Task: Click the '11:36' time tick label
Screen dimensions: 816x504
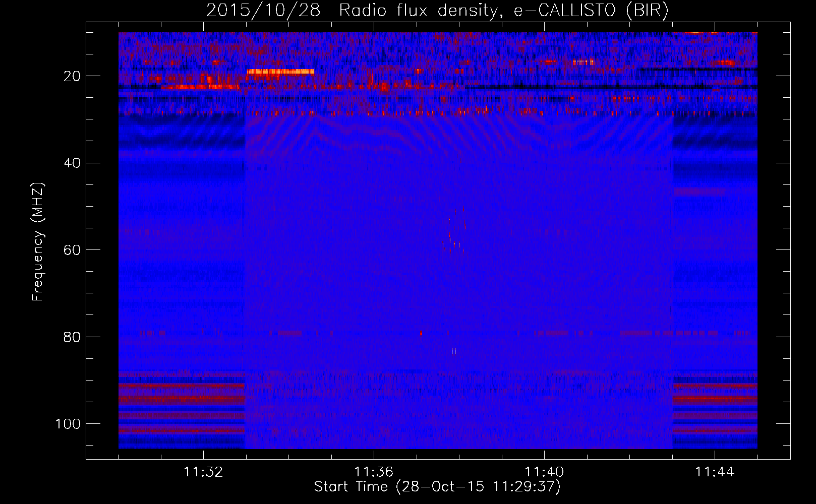Action: click(374, 472)
